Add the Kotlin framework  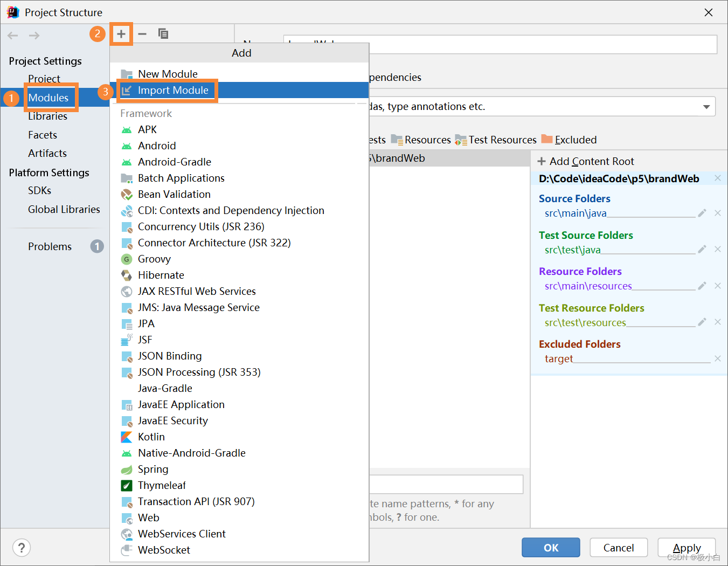click(239, 437)
